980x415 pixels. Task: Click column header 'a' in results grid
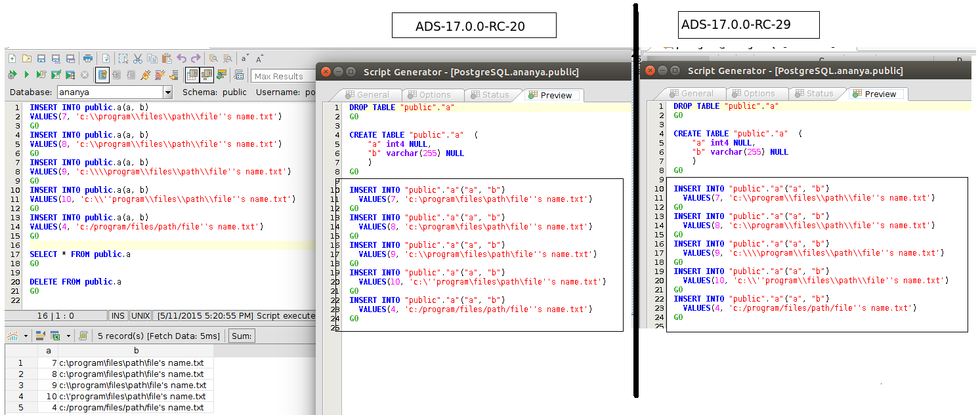tap(48, 351)
